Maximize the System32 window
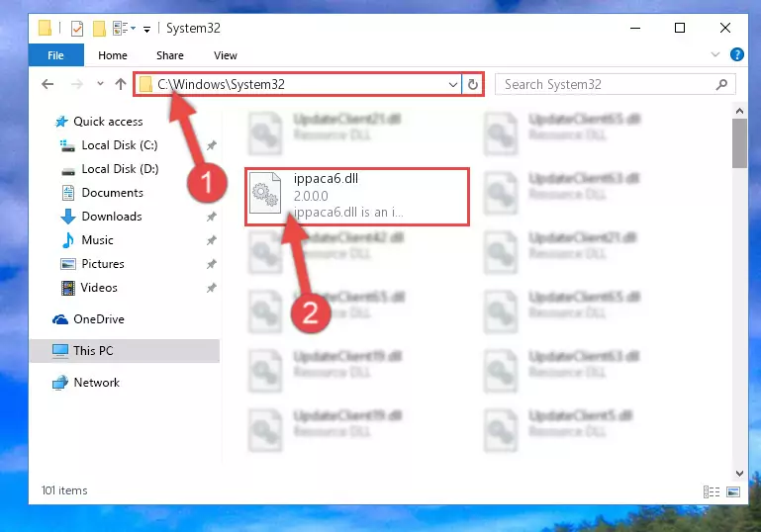Screen dimensions: 761x532 (x=680, y=28)
